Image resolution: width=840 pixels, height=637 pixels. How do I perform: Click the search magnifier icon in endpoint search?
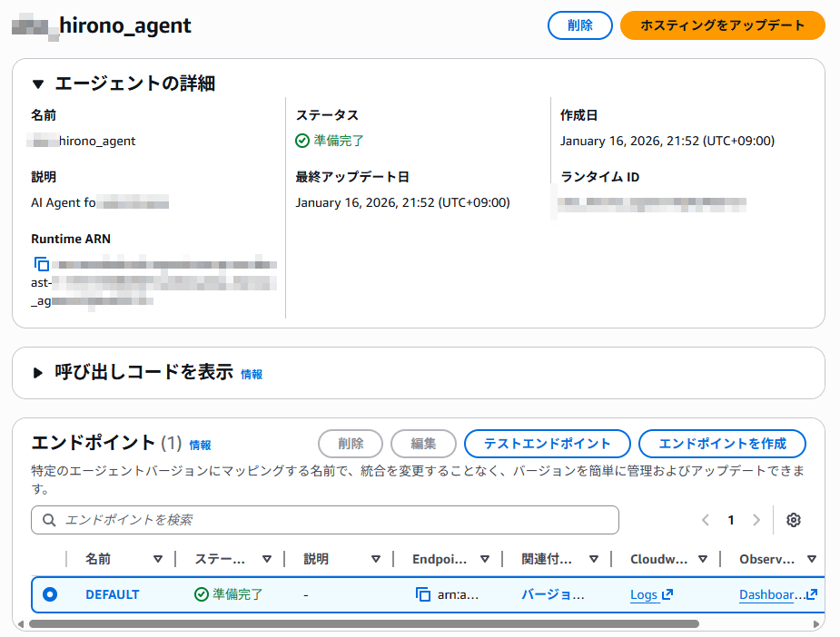click(x=48, y=520)
